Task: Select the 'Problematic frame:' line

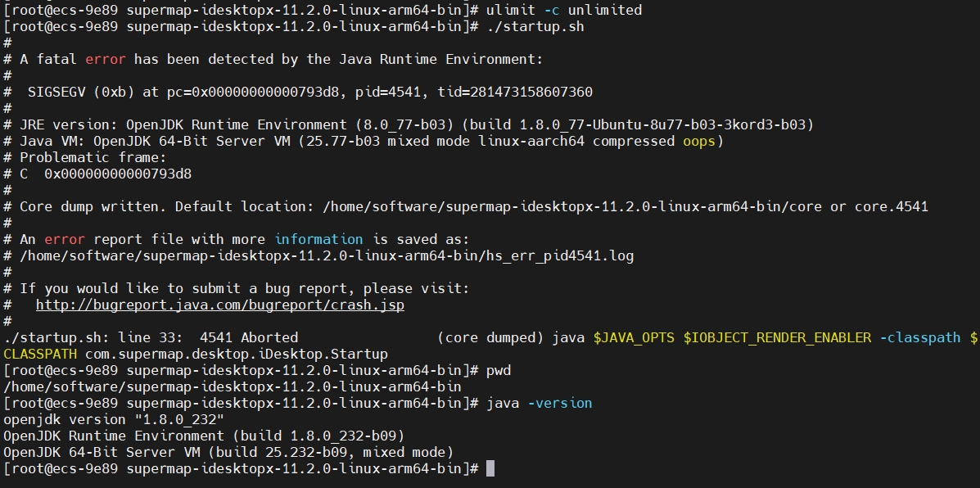Action: [x=93, y=157]
